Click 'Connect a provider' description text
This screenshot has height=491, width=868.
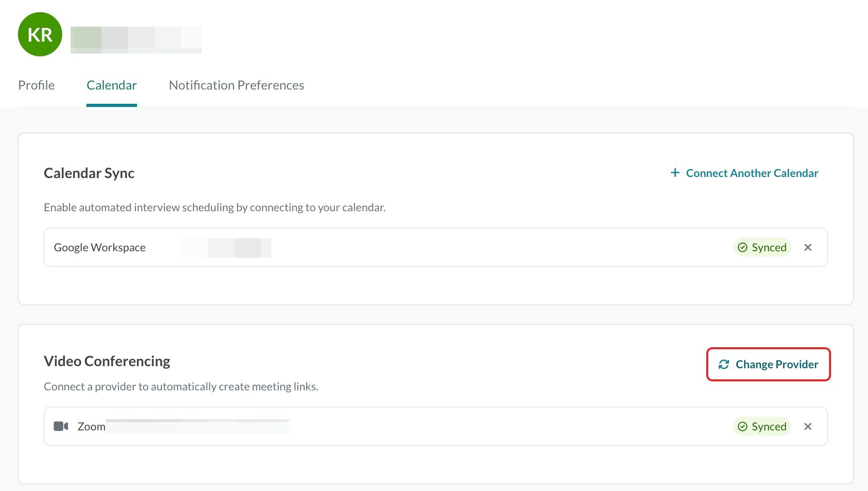tap(181, 387)
